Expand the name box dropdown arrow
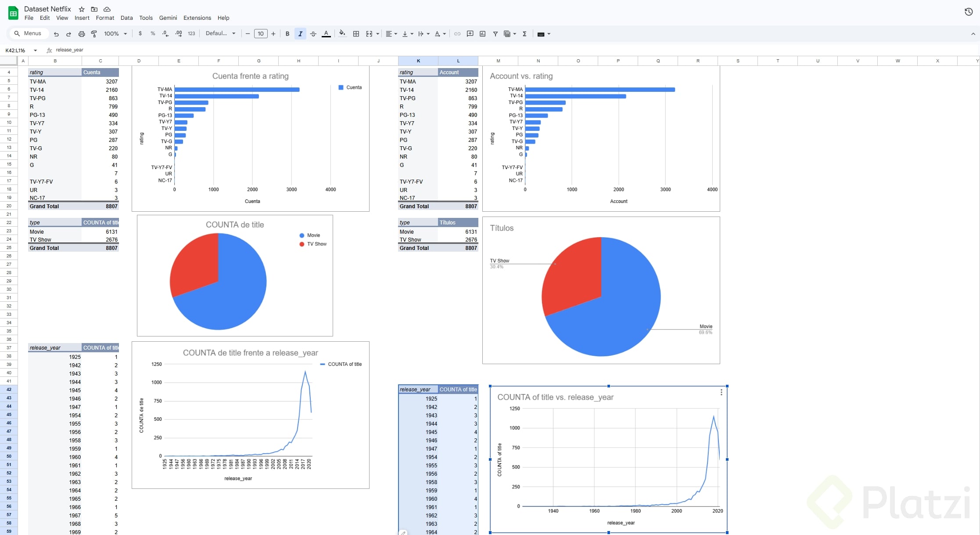 [x=36, y=51]
